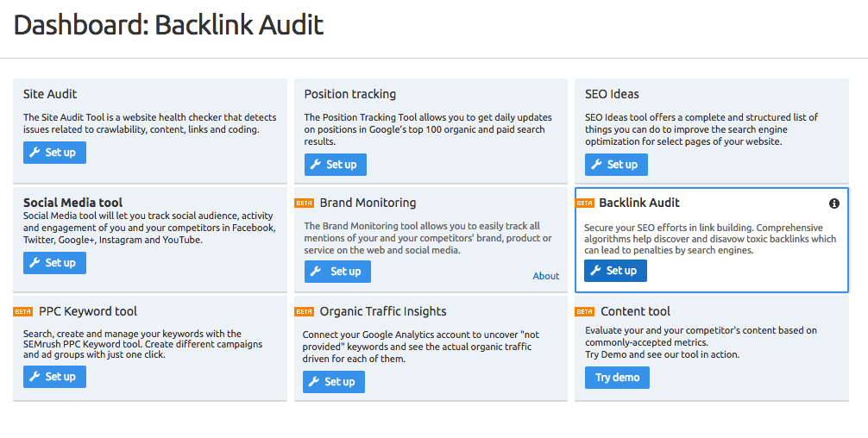Select the Position tracking card title
Screen dimensions: 868x438
tap(349, 94)
